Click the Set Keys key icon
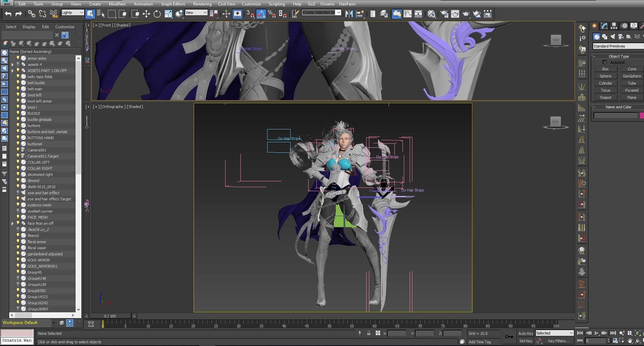Screen dimensions: 644x346 [x=509, y=337]
